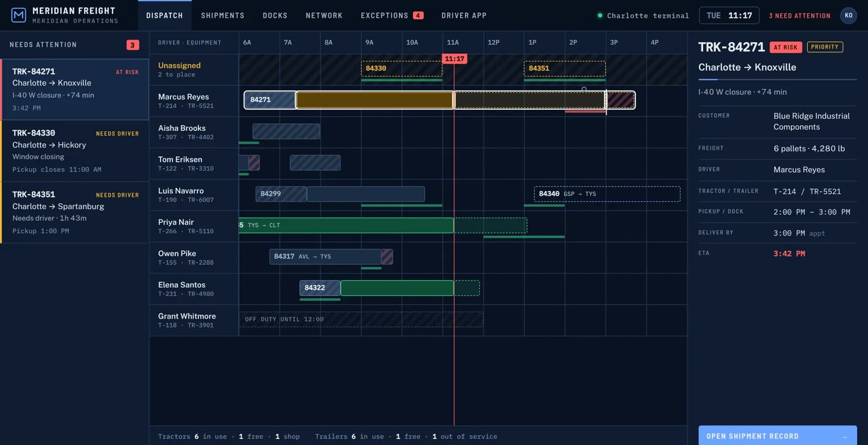Image resolution: width=868 pixels, height=445 pixels.
Task: Select driver Owen Pike row
Action: coord(194,257)
